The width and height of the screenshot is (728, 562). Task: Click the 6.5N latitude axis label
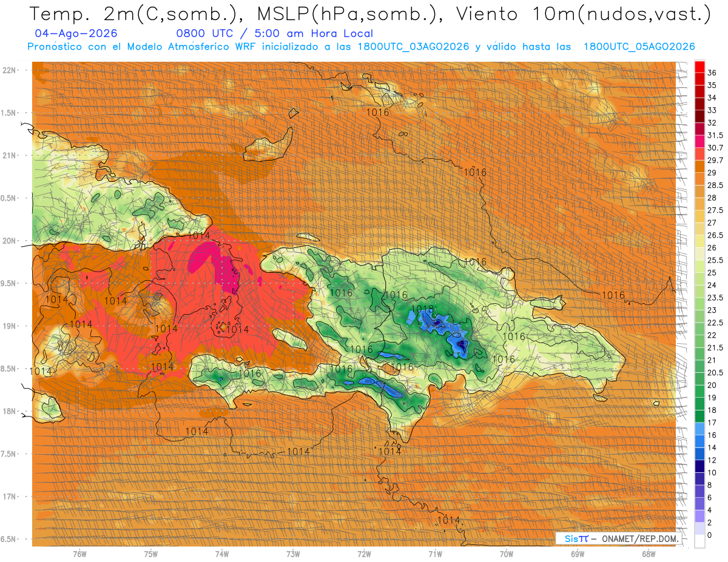[9, 539]
